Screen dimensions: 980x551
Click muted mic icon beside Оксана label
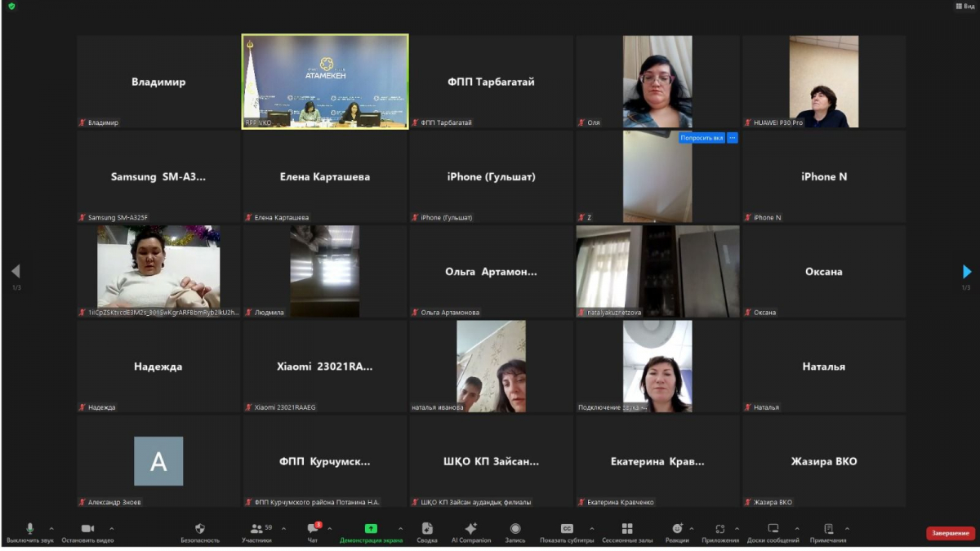(748, 313)
